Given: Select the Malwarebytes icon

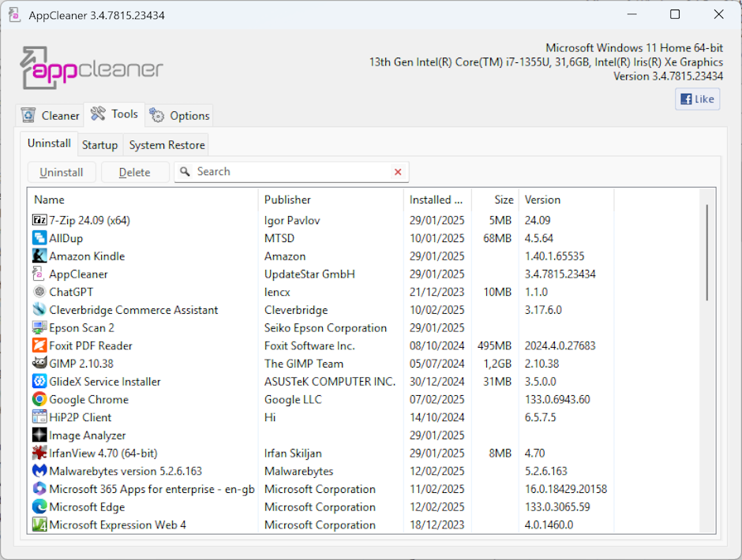Looking at the screenshot, I should pyautogui.click(x=39, y=471).
